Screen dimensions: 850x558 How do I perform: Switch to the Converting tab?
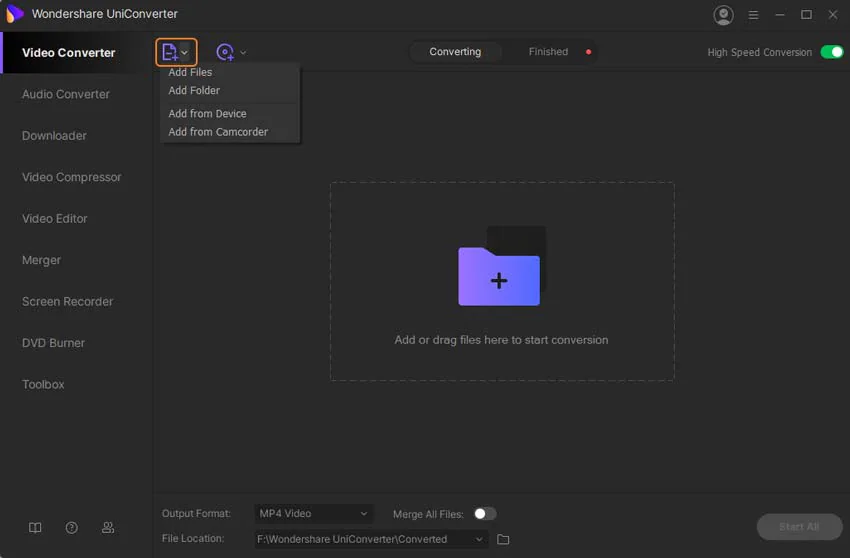point(455,52)
